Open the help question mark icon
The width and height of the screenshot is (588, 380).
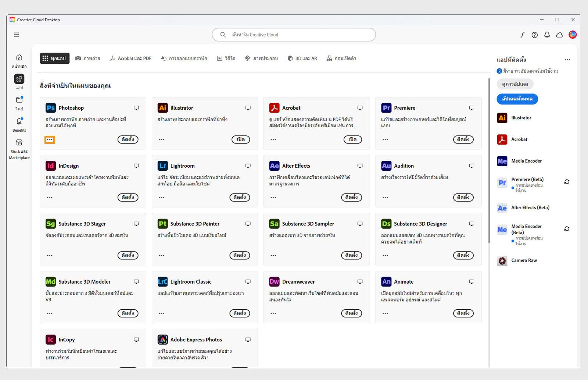tap(535, 35)
